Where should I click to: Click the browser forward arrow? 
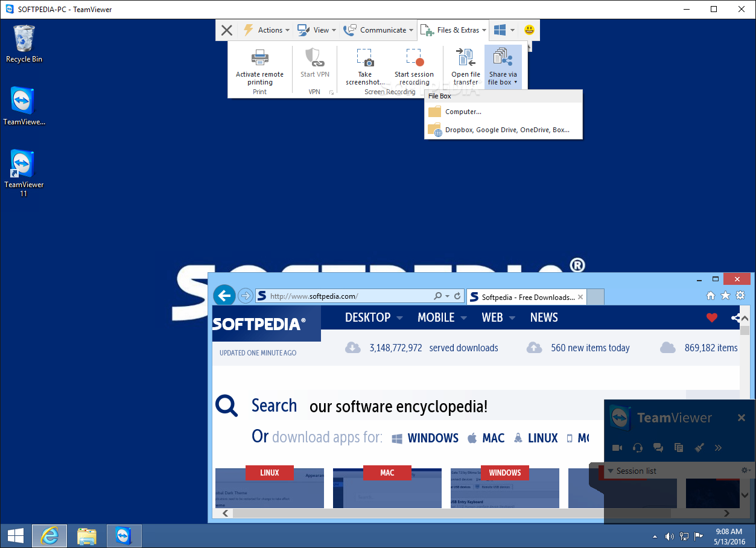pyautogui.click(x=245, y=296)
